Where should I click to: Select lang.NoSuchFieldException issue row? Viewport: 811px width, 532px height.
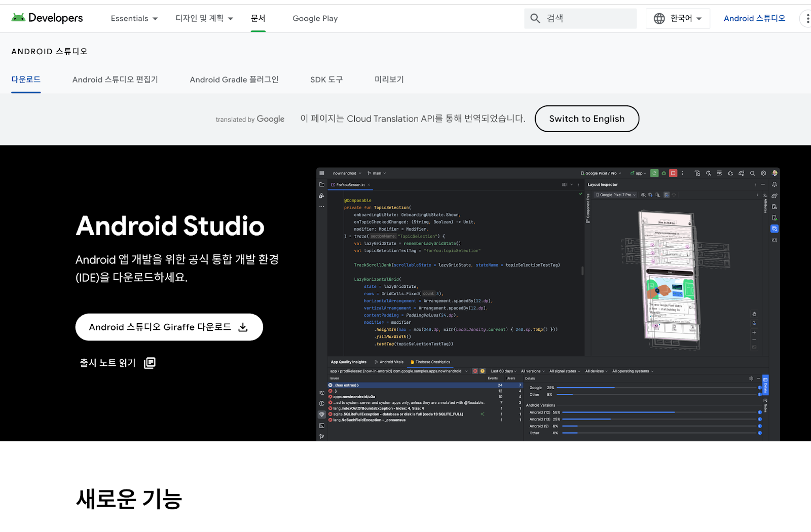pyautogui.click(x=425, y=420)
